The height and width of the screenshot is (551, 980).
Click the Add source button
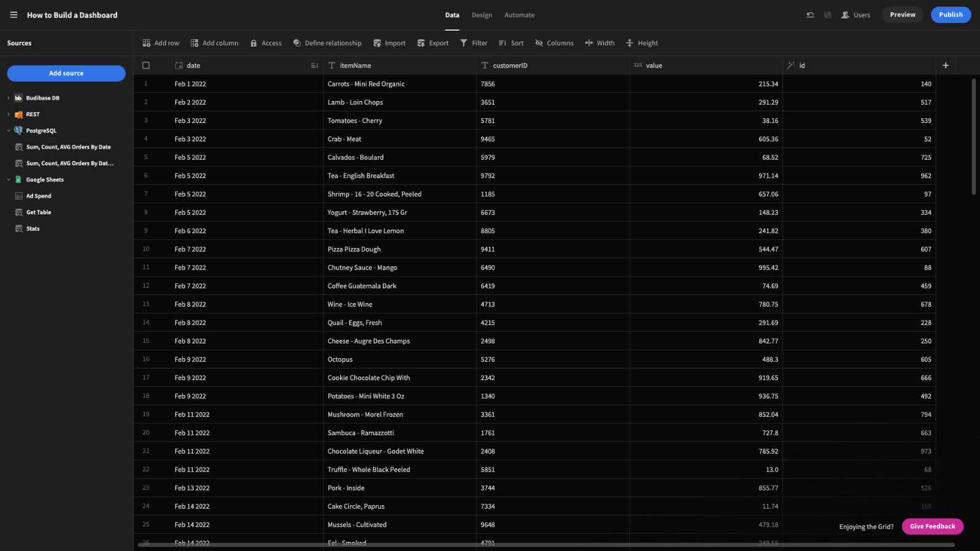coord(66,73)
